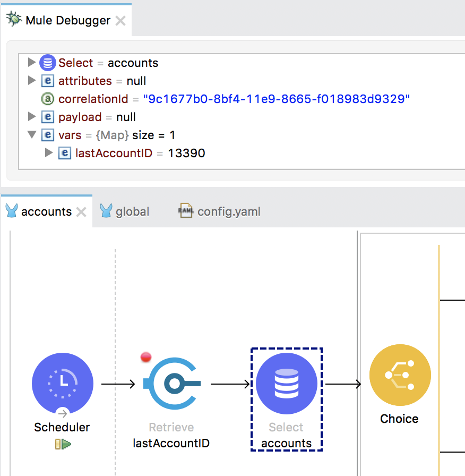The width and height of the screenshot is (465, 476).
Task: Click the Mule Debugger bug icon
Action: (x=14, y=20)
